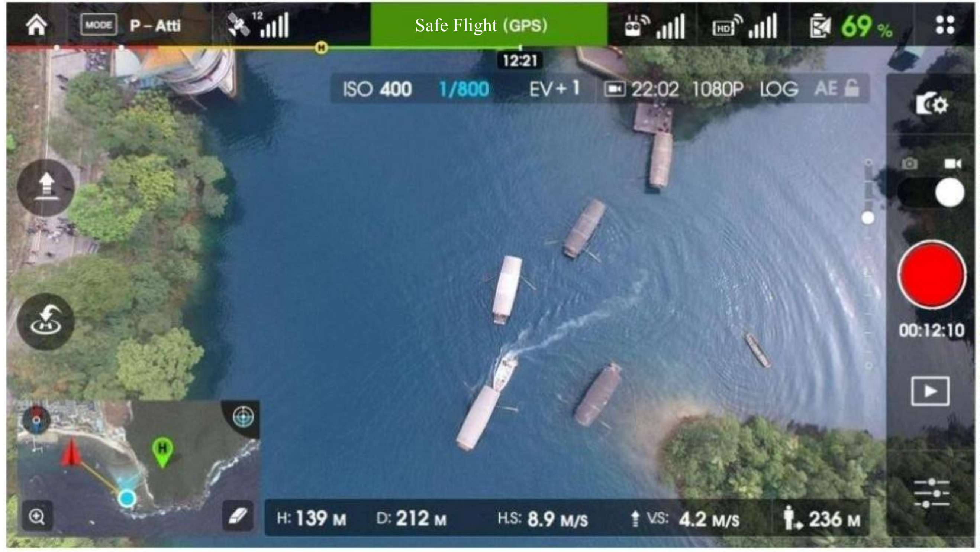Tap the gimbal pitch slider handle

pyautogui.click(x=868, y=218)
